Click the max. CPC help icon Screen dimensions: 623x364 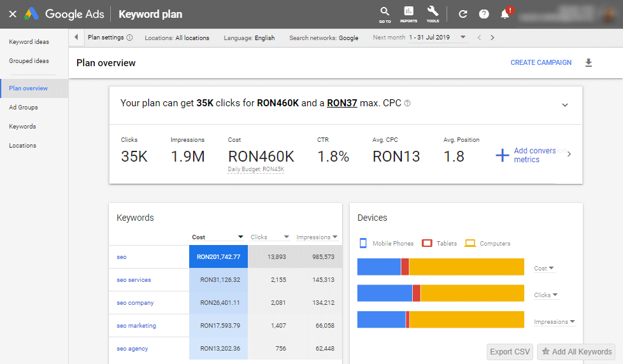coord(407,103)
